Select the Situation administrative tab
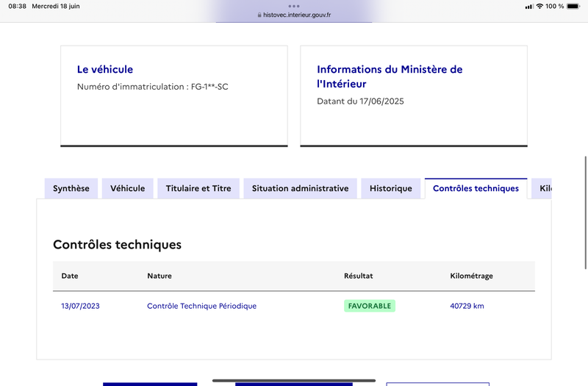 pyautogui.click(x=300, y=188)
